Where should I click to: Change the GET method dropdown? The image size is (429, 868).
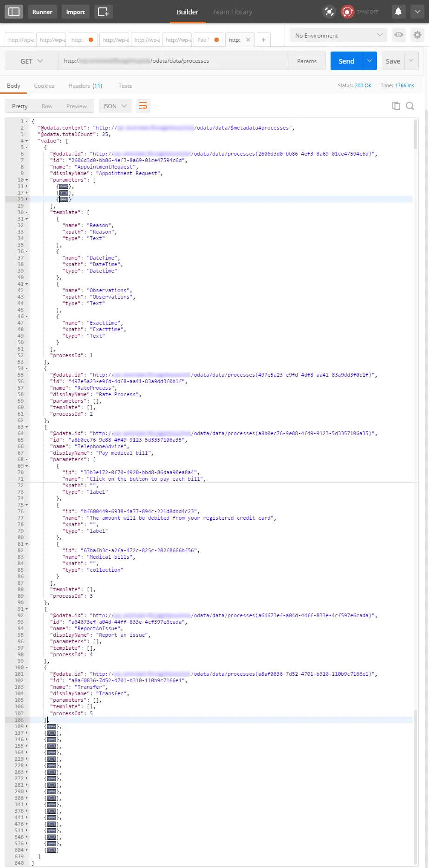click(x=32, y=61)
